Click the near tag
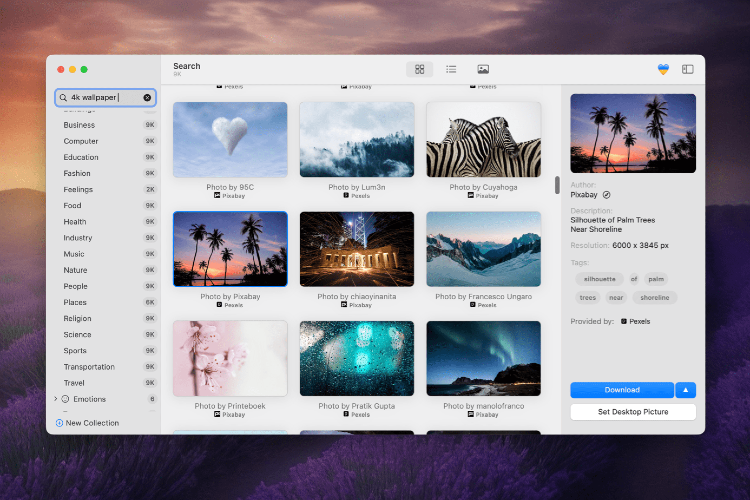The height and width of the screenshot is (500, 750). click(616, 298)
